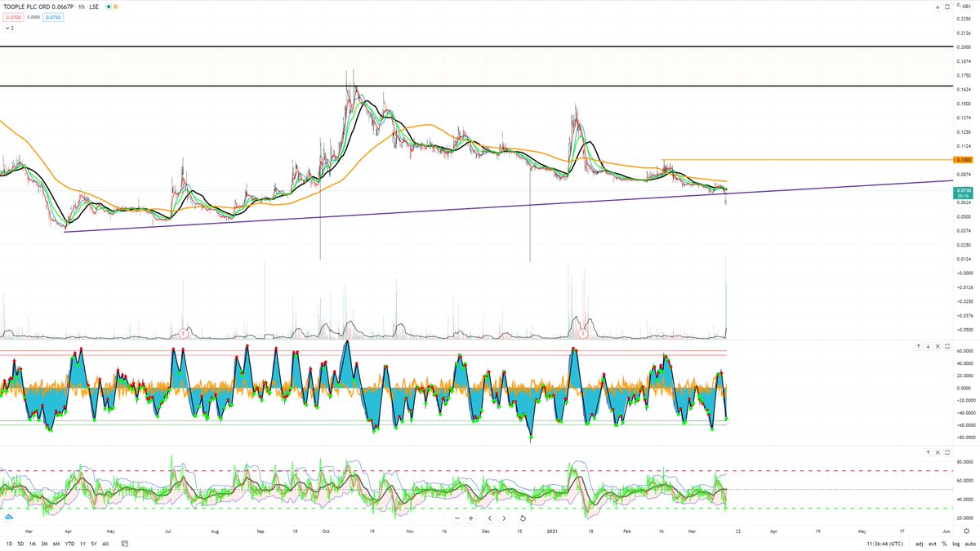Select the All time range
The image size is (980, 551).
[x=105, y=543]
